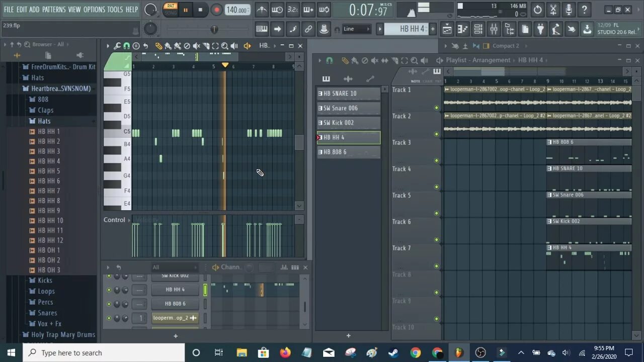Select the HB HH 7 sample
Screen dimensions: 644x362
(x=49, y=191)
